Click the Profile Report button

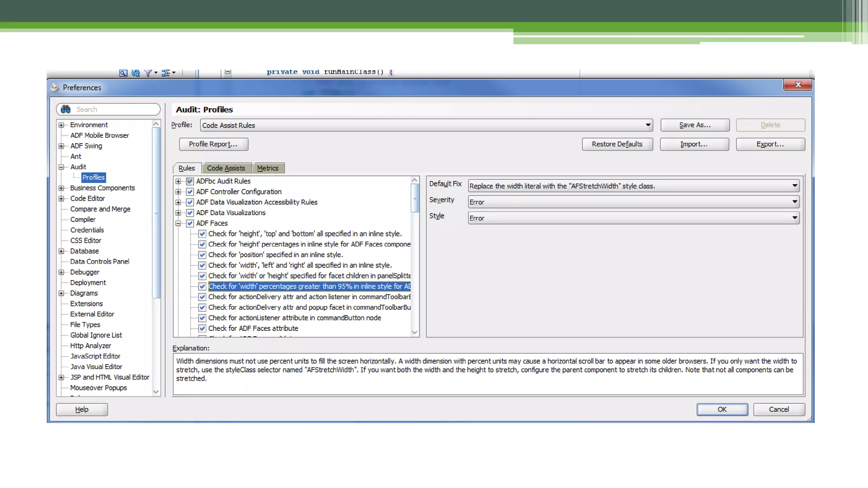(x=213, y=144)
